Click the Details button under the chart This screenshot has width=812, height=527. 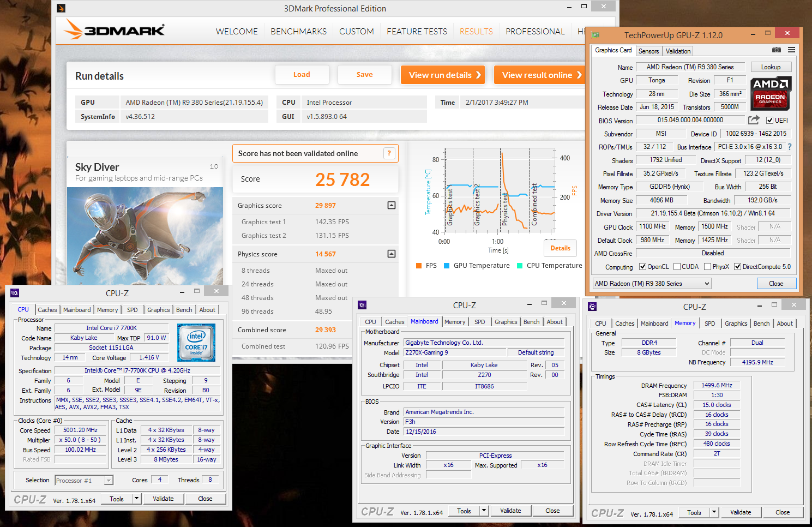[560, 248]
